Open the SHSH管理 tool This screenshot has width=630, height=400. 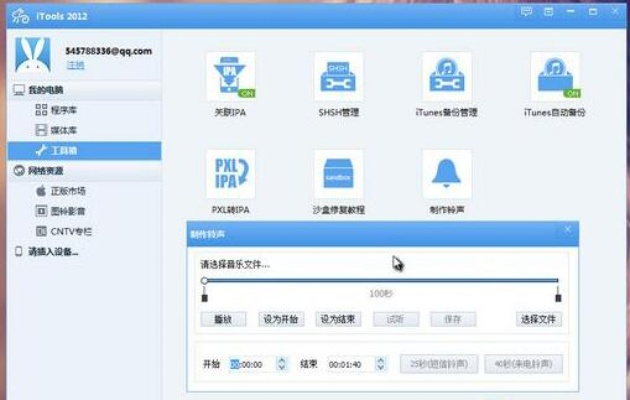click(338, 76)
